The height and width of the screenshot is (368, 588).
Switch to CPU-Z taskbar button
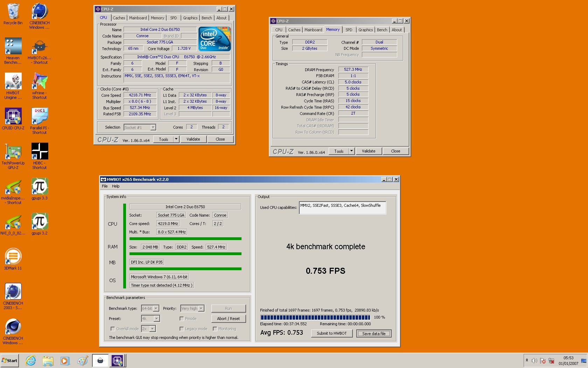117,361
